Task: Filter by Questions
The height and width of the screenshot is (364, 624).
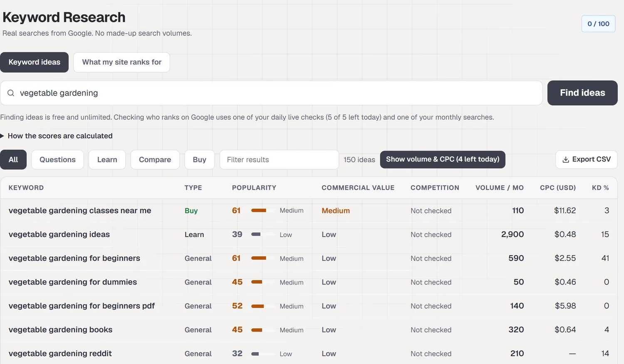Action: point(57,159)
